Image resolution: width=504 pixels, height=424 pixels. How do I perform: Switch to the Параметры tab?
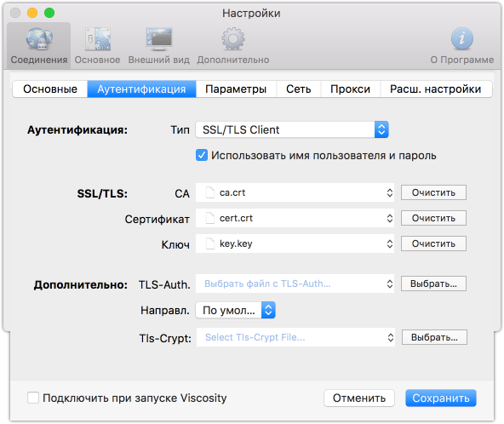click(236, 89)
